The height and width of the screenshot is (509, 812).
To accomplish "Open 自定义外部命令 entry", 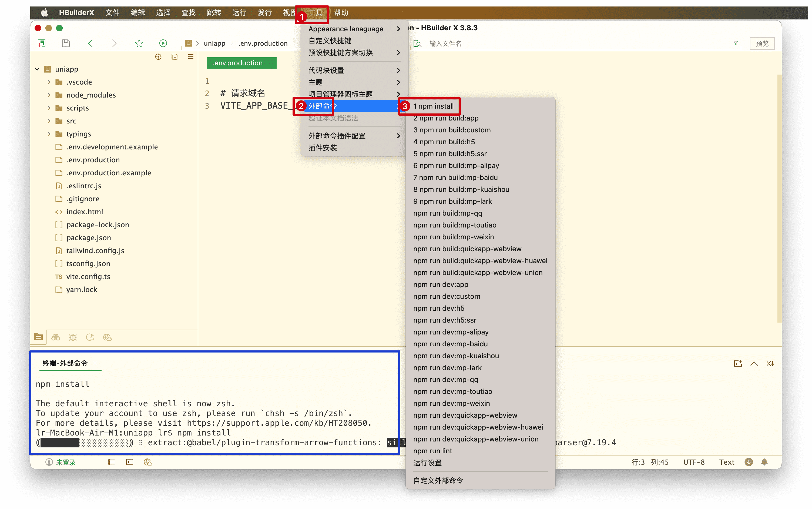I will tap(480, 480).
